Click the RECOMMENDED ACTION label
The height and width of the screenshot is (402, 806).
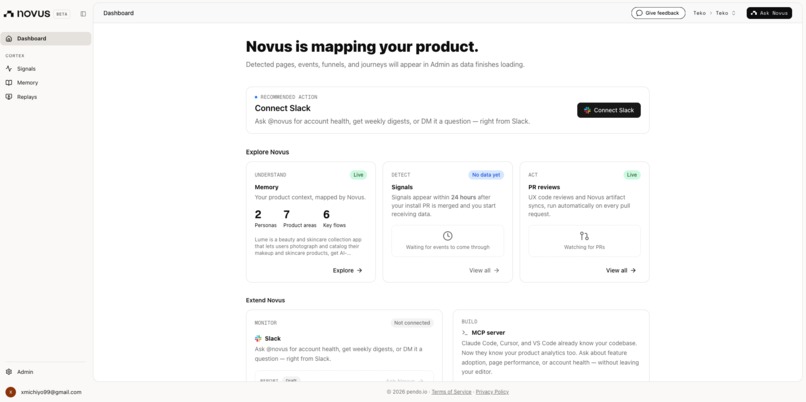coord(289,97)
